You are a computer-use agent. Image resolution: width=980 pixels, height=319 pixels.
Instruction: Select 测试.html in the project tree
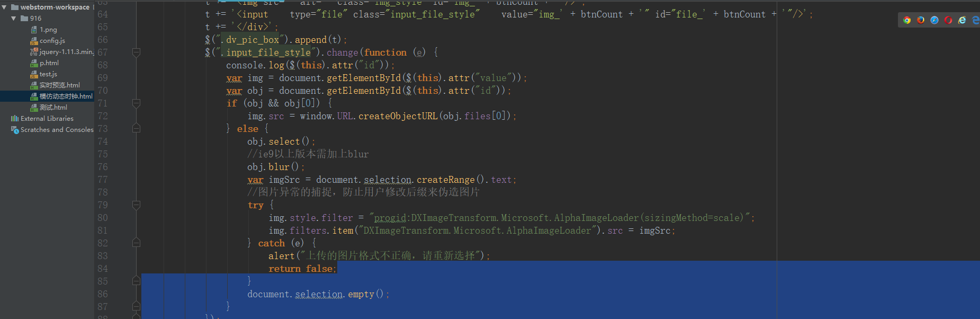(x=53, y=108)
